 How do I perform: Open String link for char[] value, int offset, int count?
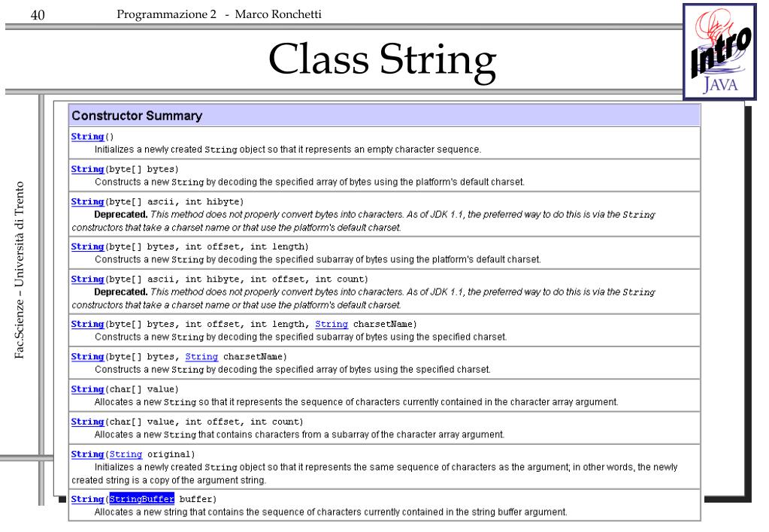click(87, 422)
